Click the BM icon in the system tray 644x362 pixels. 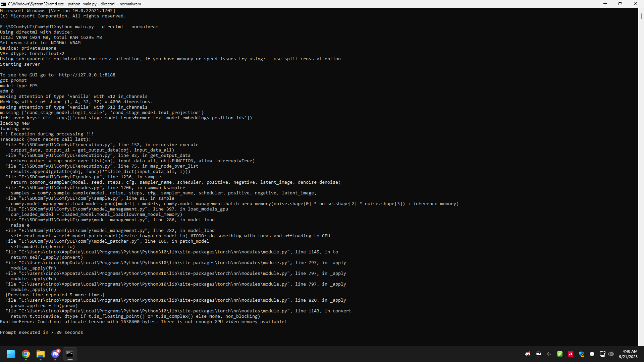tap(538, 354)
